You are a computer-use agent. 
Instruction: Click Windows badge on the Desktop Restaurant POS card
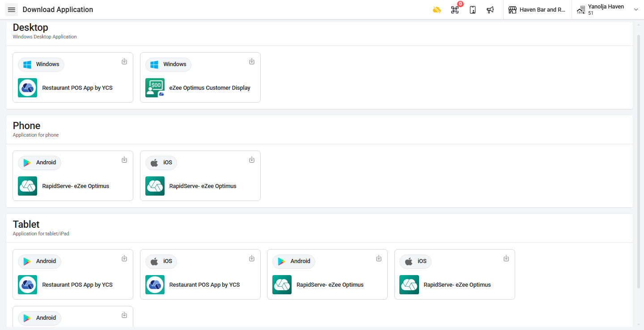click(41, 64)
